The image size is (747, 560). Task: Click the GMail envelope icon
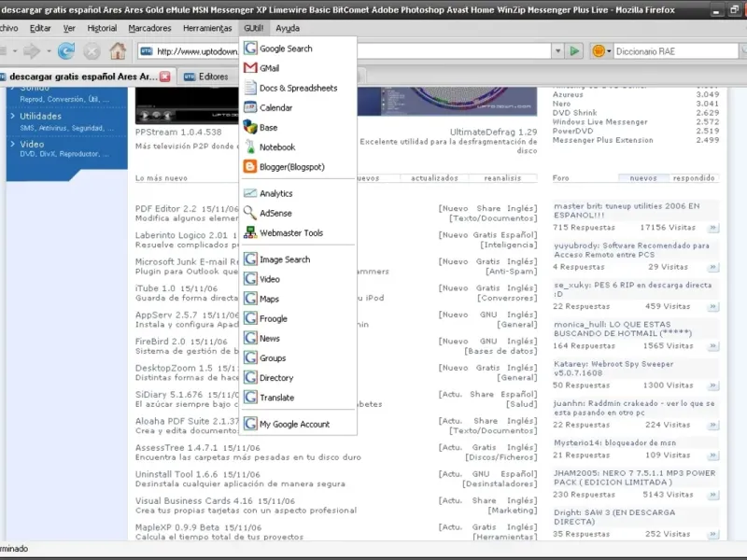click(x=250, y=68)
